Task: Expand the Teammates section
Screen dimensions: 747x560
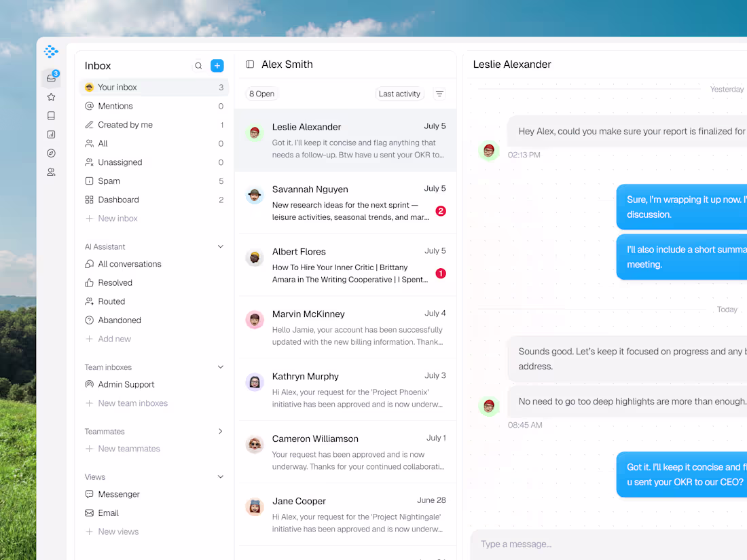Action: click(219, 431)
